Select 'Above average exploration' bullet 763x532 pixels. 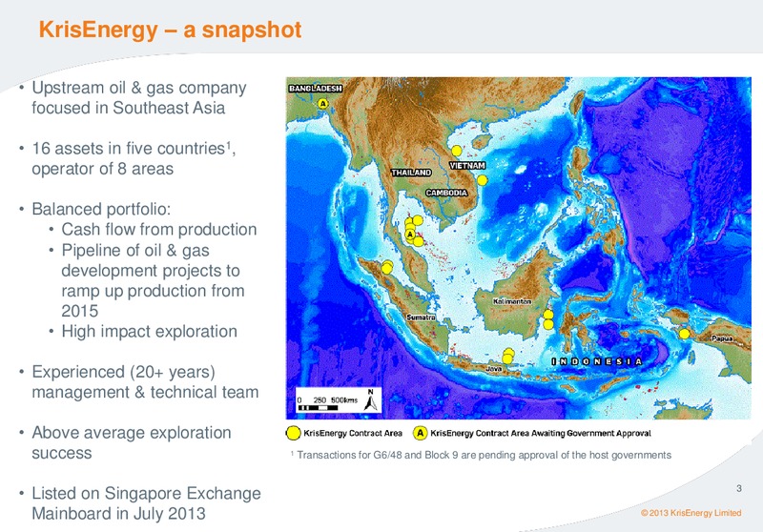[132, 433]
